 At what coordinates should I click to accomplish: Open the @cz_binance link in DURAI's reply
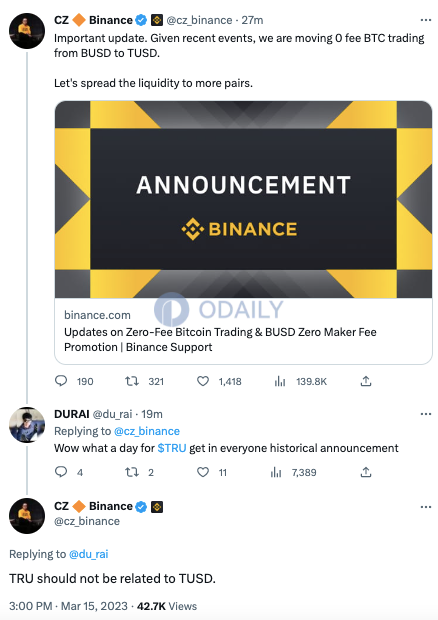(147, 431)
